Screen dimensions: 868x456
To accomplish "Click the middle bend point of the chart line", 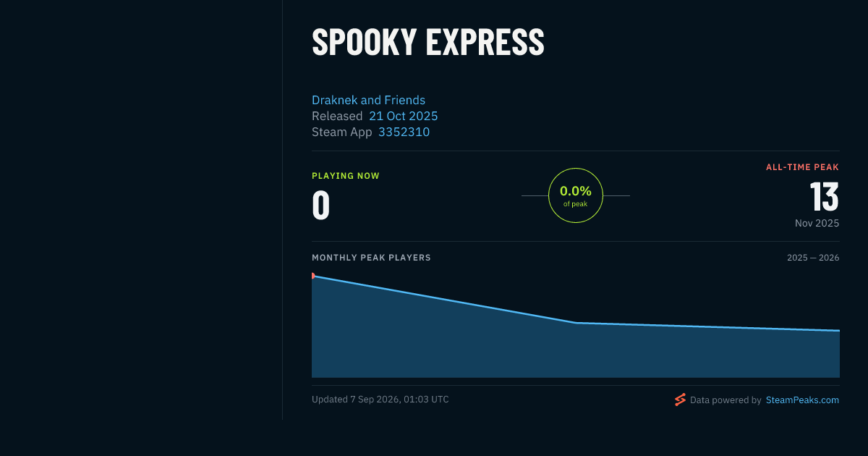I will [x=575, y=323].
